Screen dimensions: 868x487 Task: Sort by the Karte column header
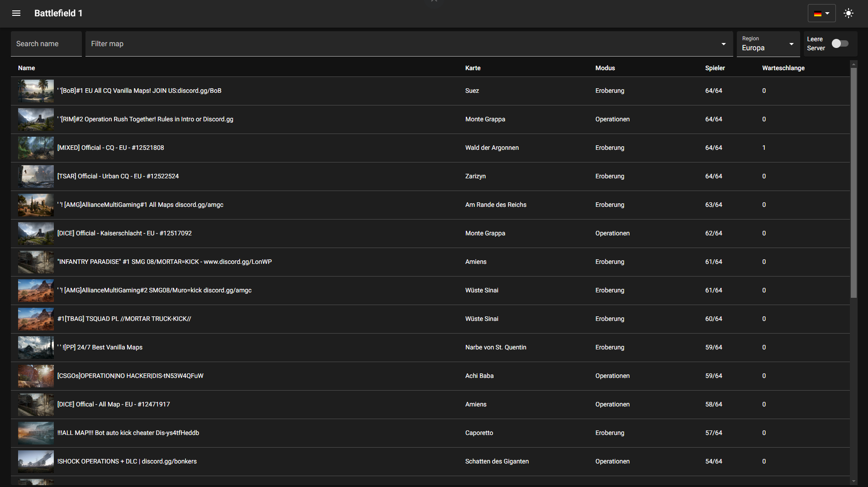473,68
